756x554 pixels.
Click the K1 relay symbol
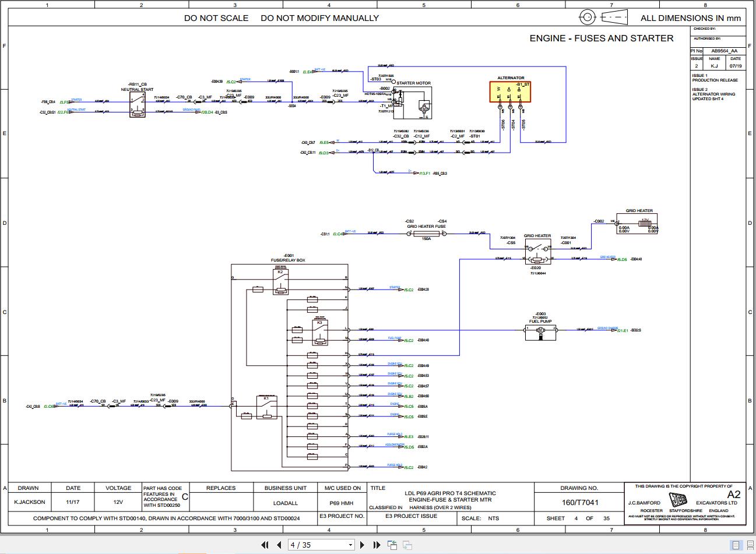[x=266, y=408]
